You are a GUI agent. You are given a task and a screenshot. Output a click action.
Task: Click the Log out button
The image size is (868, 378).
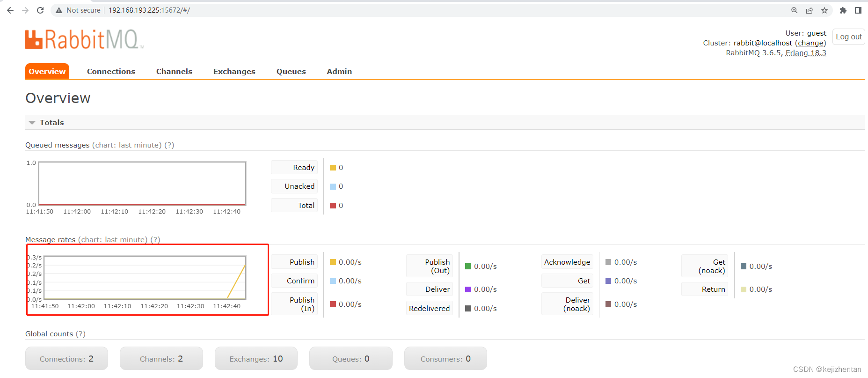[x=849, y=37]
